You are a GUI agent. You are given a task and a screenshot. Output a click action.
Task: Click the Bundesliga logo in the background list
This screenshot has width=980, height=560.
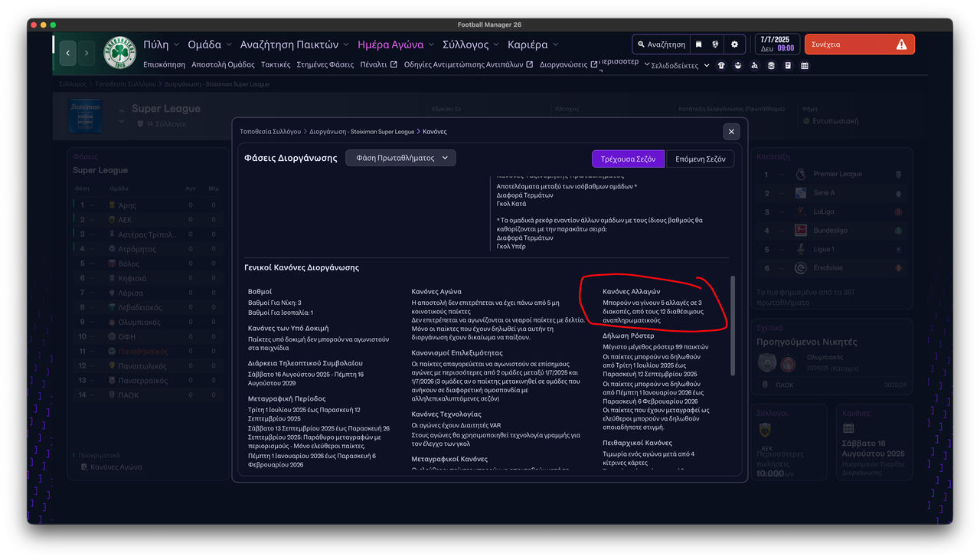(x=800, y=231)
